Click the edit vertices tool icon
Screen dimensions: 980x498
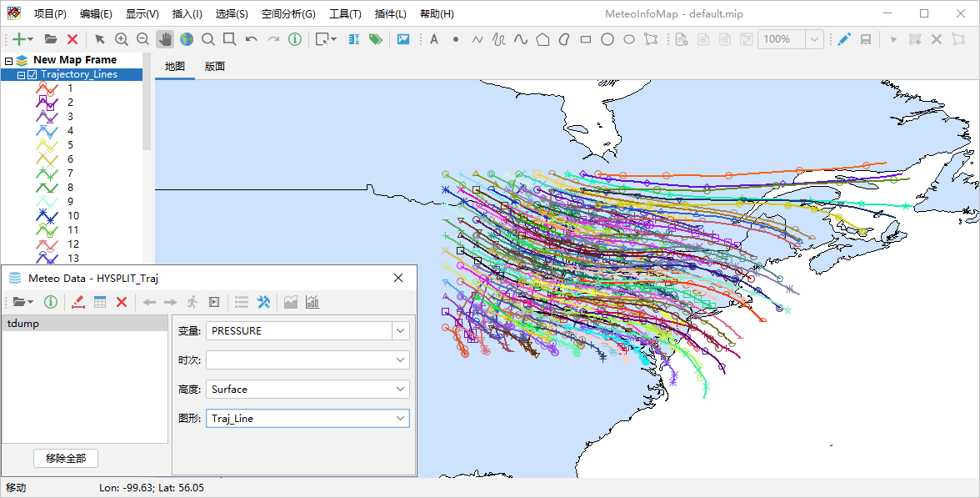[x=651, y=39]
